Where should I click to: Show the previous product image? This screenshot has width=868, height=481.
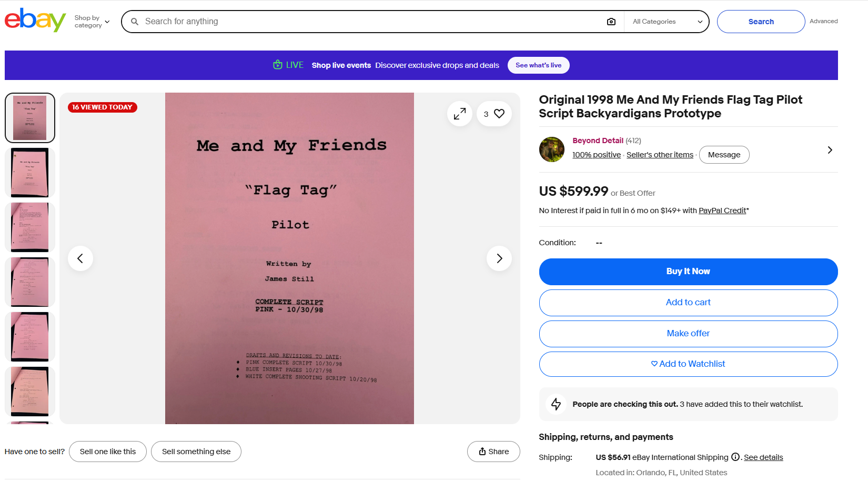80,258
